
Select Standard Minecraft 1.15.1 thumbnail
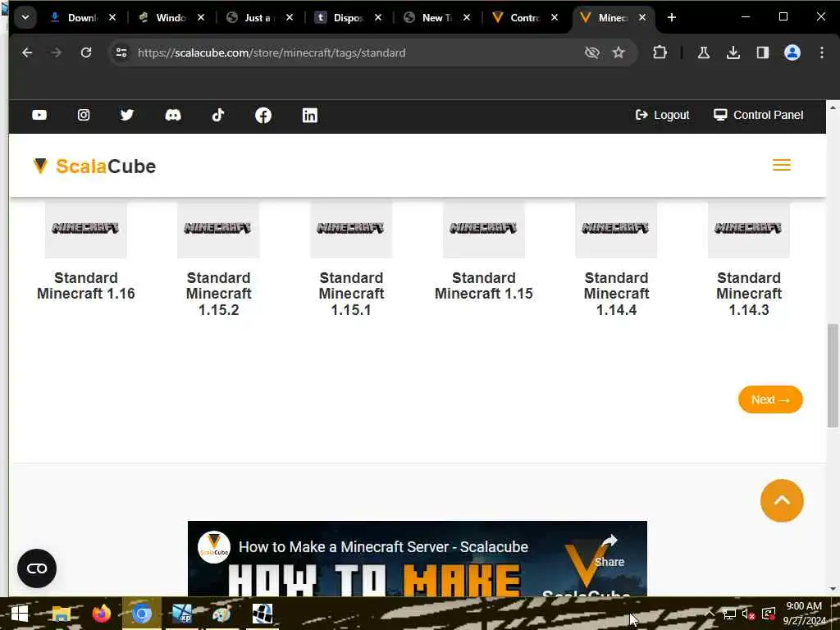(x=351, y=230)
